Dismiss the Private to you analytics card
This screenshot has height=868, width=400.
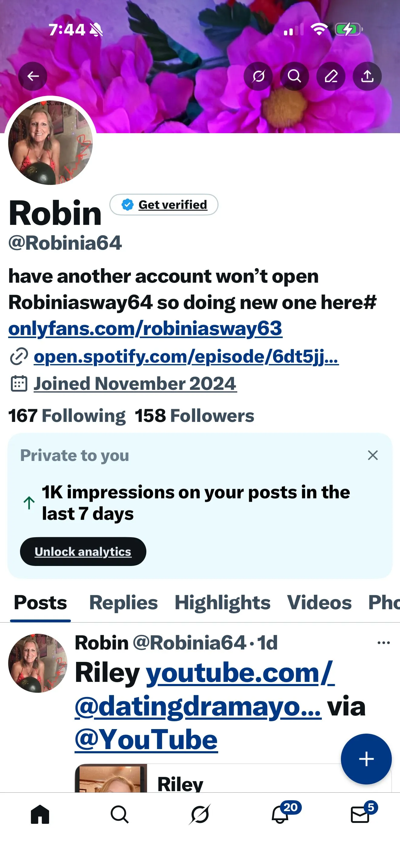pyautogui.click(x=372, y=455)
